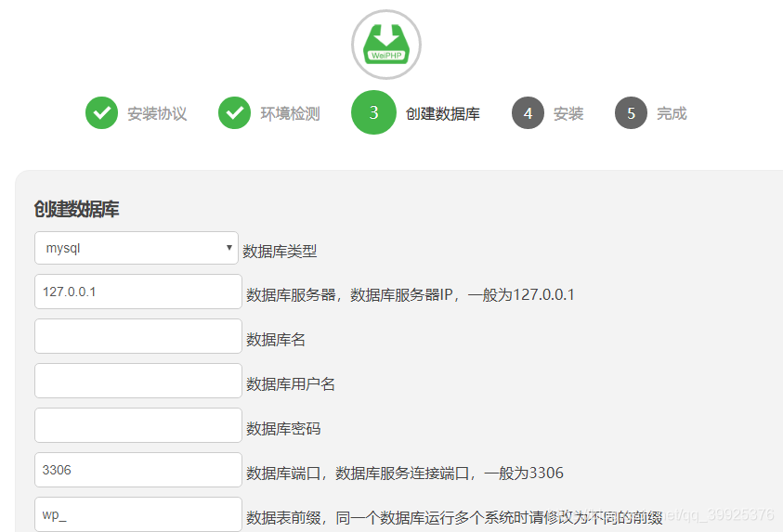Click the gray step 5 circle
The height and width of the screenshot is (532, 783).
(632, 112)
